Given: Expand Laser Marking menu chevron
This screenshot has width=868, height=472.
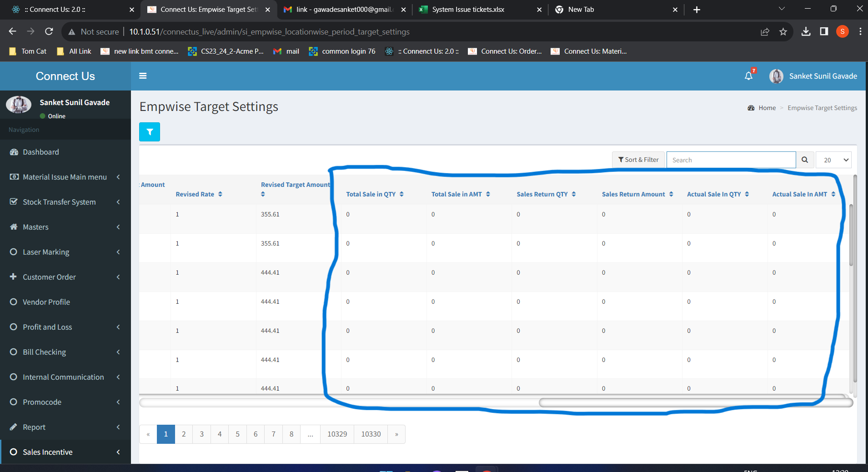Looking at the screenshot, I should pos(118,252).
